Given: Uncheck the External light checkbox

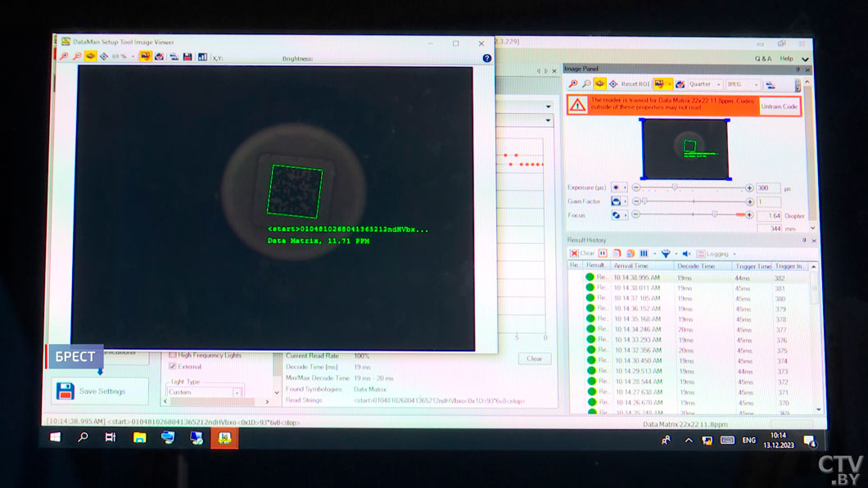Looking at the screenshot, I should (x=172, y=367).
